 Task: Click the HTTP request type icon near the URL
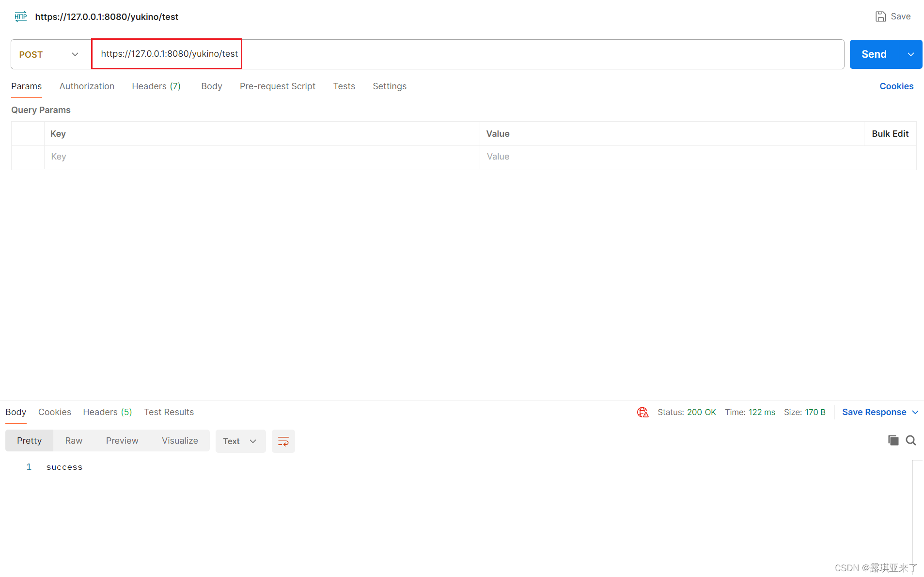(20, 16)
